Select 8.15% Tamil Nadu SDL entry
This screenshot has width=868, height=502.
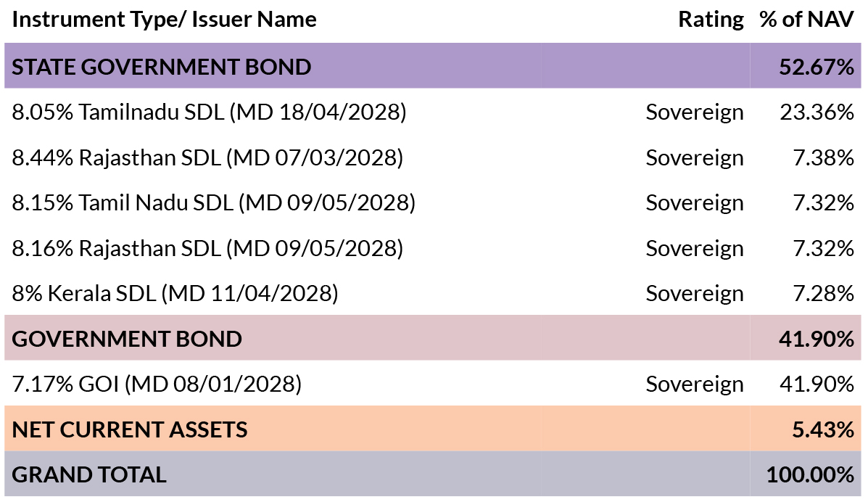tap(213, 203)
